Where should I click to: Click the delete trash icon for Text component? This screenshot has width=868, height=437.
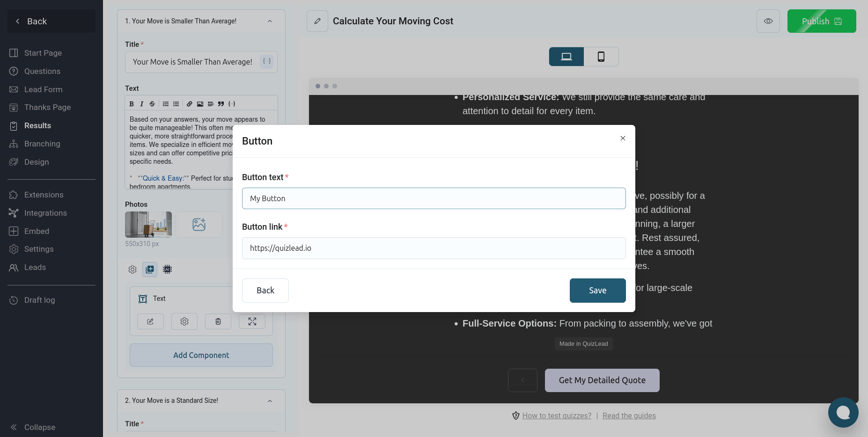click(218, 321)
